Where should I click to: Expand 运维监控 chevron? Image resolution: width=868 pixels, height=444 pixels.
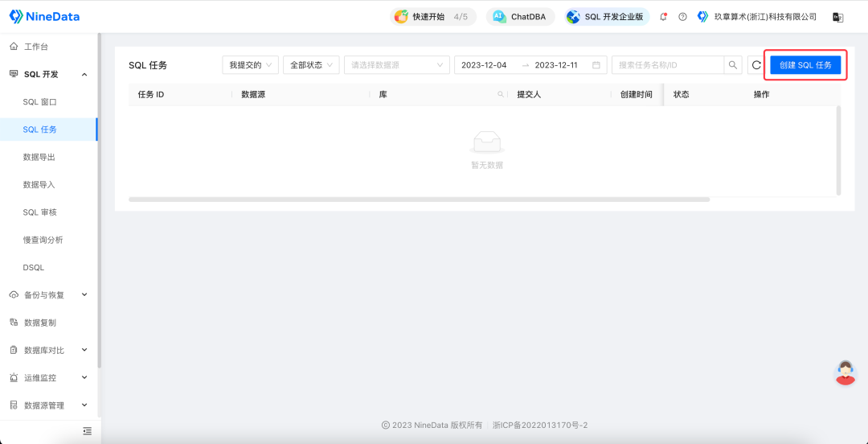tap(84, 377)
